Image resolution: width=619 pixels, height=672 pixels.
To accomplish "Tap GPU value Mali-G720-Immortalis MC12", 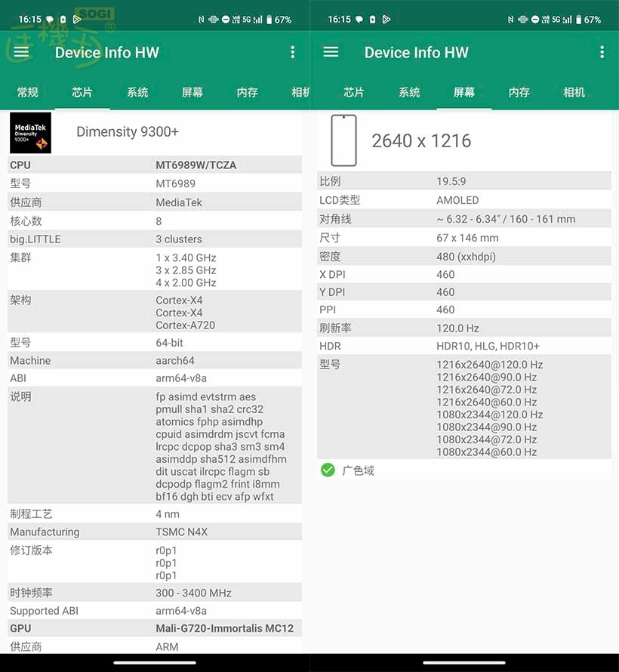I will coord(225,628).
